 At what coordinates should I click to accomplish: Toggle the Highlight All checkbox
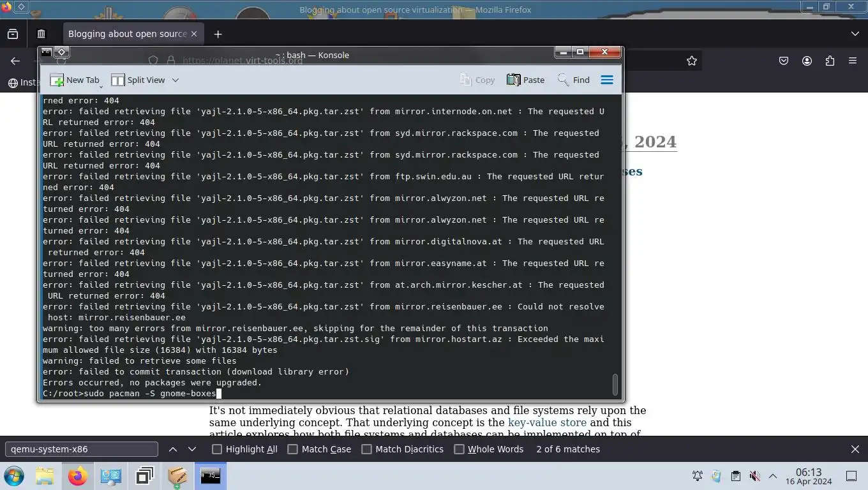pos(217,449)
